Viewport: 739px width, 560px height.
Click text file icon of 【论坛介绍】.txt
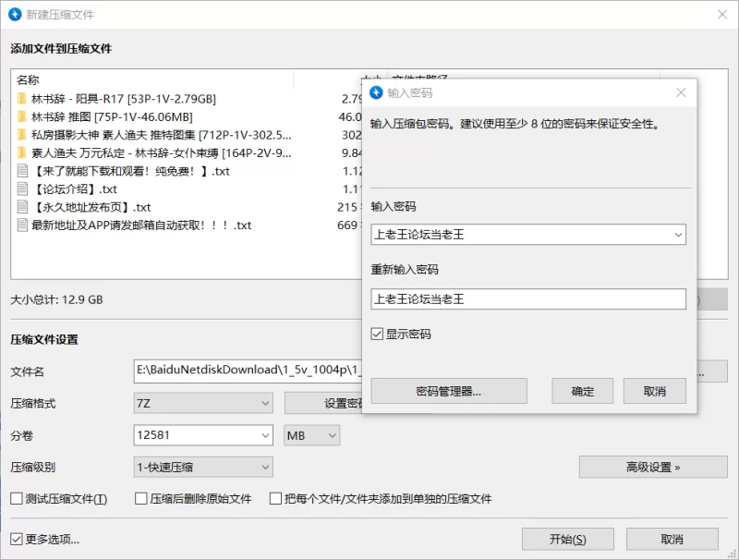pos(22,189)
